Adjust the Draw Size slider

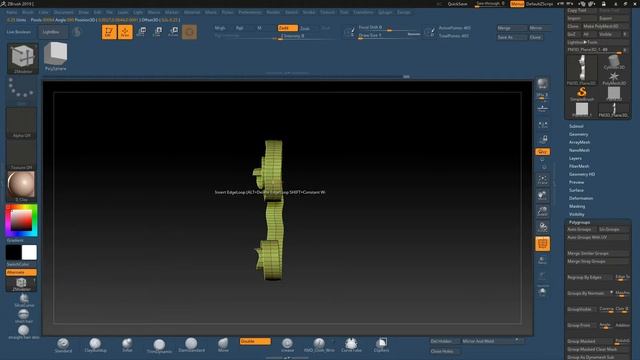(x=389, y=36)
